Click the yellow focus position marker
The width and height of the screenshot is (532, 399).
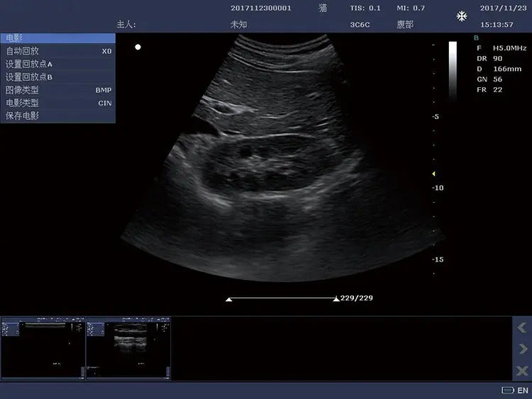[433, 174]
